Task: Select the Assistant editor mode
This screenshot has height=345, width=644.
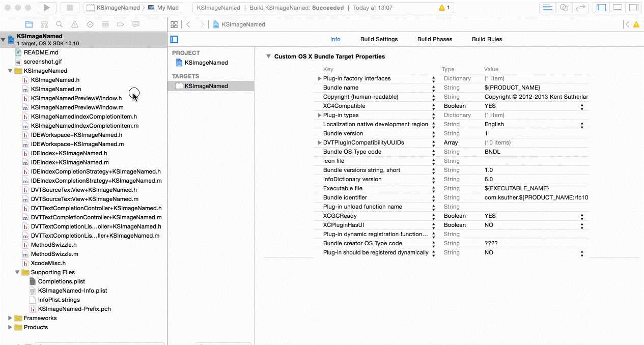Action: coord(564,8)
